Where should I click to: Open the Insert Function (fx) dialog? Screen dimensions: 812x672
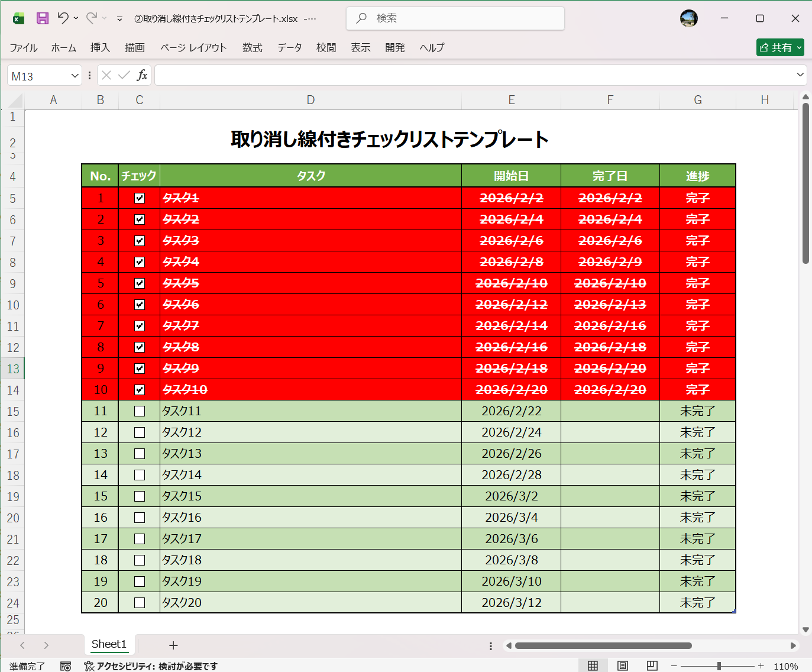pyautogui.click(x=143, y=75)
